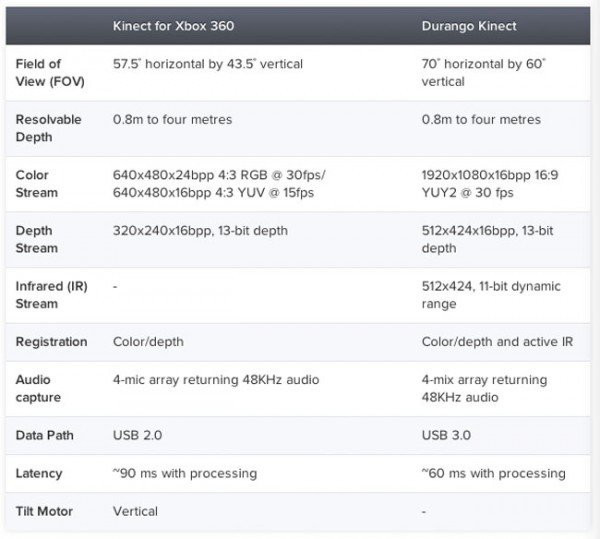Click '~60 ms with processing' cell
Viewport: 600px width, 539px height.
click(x=494, y=474)
